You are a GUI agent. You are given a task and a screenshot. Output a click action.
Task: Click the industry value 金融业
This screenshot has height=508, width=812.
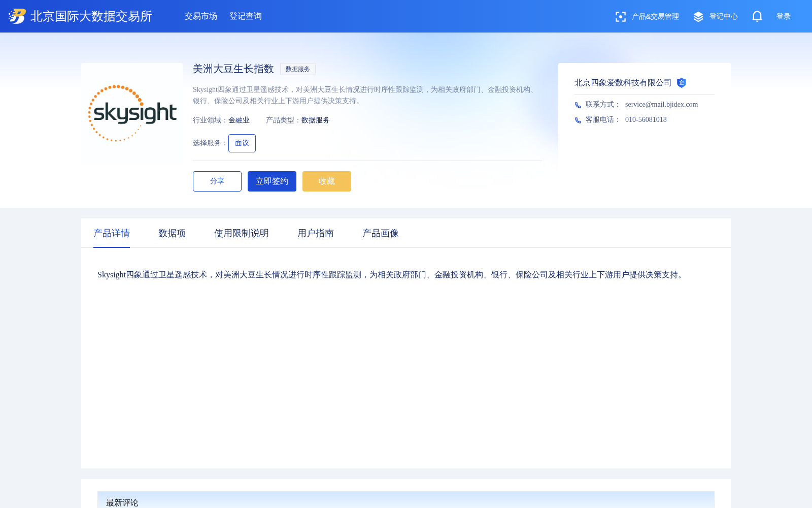pyautogui.click(x=239, y=120)
